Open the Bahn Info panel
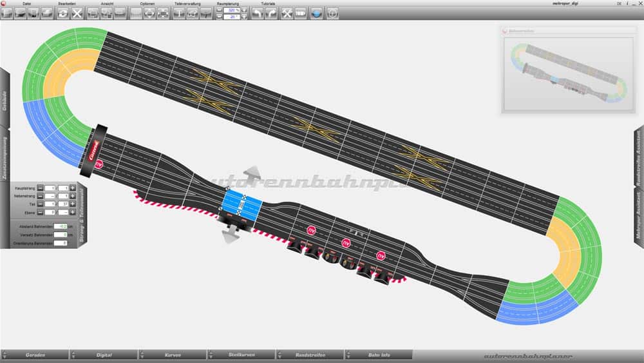 [379, 355]
